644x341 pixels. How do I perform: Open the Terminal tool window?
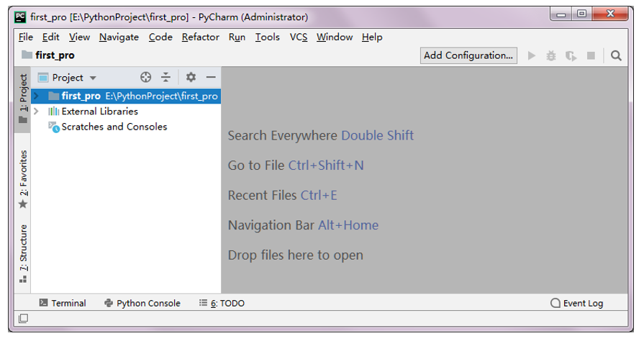(x=63, y=303)
